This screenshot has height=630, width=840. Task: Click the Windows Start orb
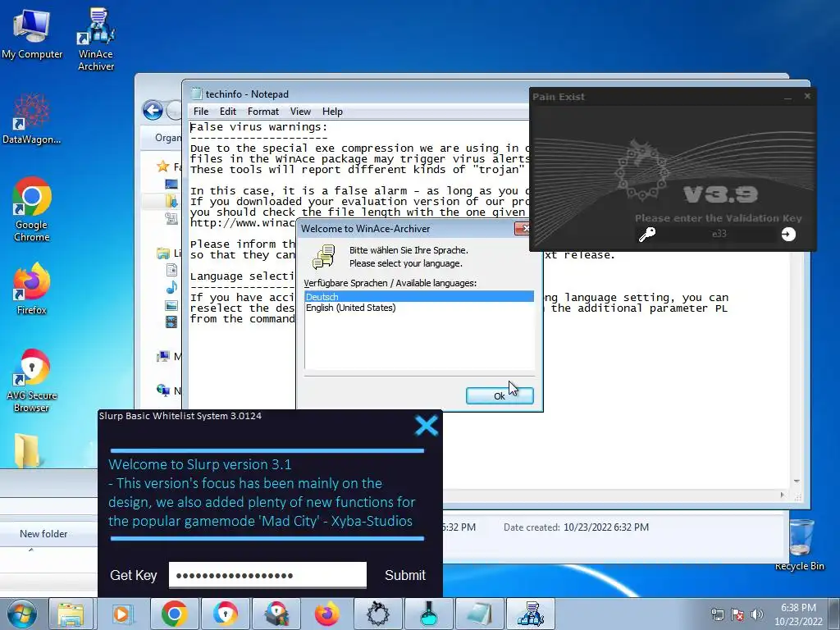coord(21,614)
